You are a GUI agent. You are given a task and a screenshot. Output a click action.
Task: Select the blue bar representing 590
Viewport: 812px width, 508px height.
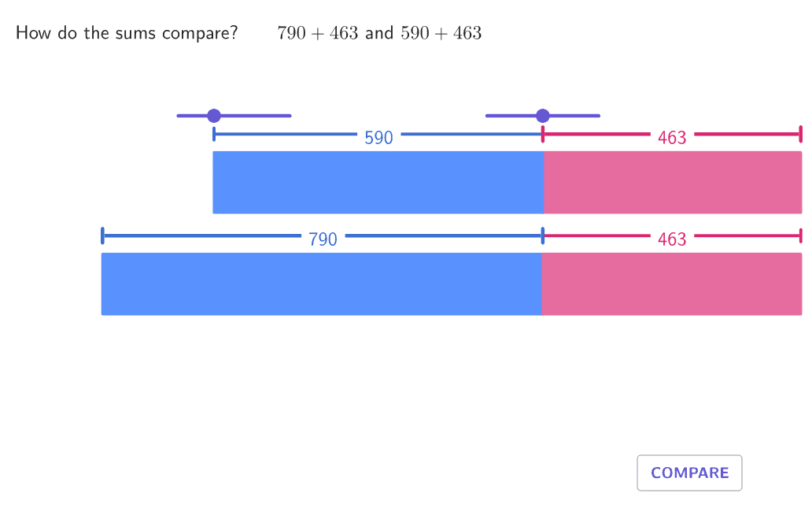point(378,182)
